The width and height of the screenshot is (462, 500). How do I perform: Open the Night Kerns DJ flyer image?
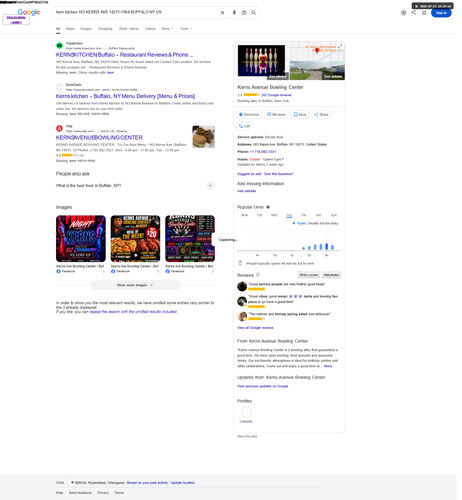(x=81, y=239)
